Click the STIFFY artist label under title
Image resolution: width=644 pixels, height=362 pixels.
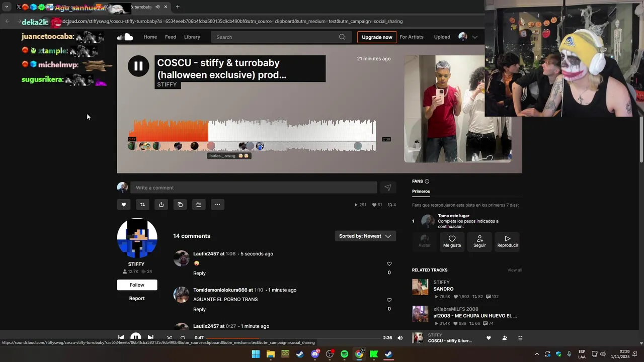pos(167,84)
